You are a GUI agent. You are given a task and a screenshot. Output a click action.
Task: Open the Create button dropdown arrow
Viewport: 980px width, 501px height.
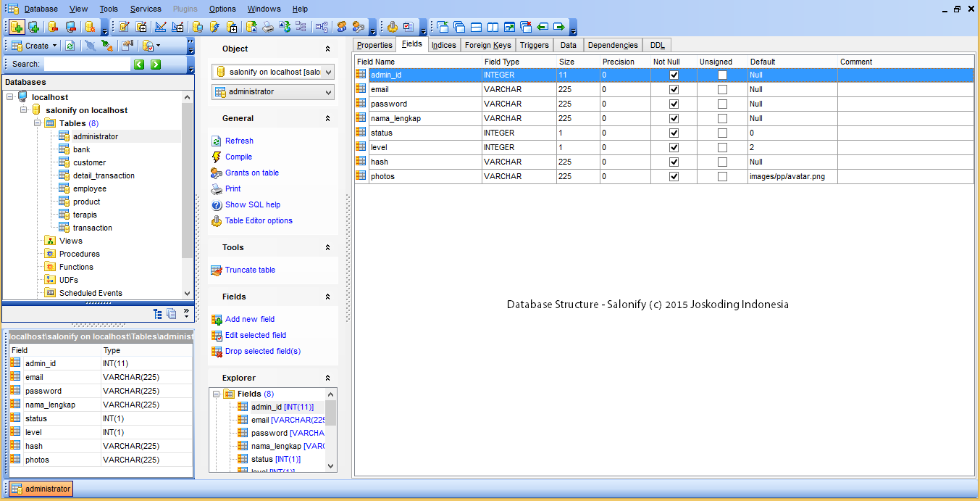click(x=55, y=46)
